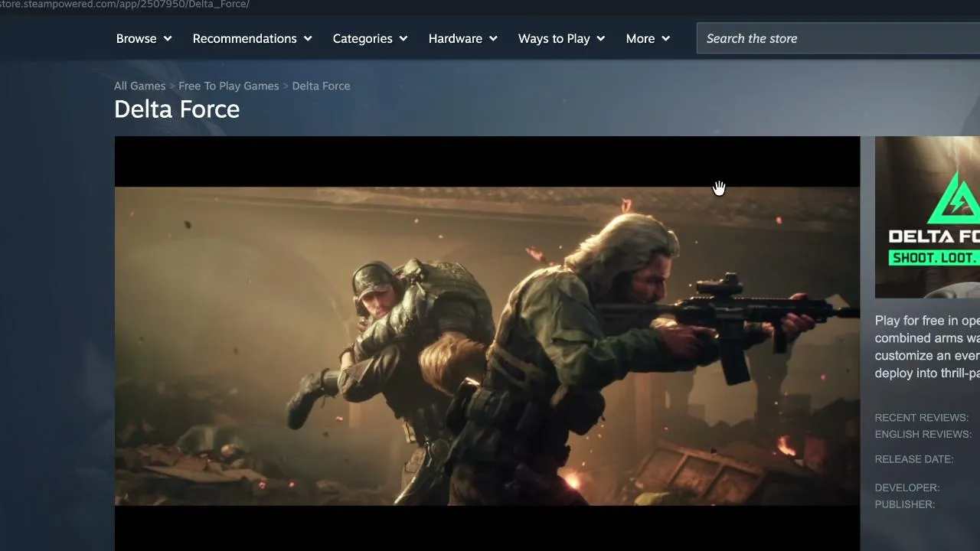The width and height of the screenshot is (980, 551).
Task: Click the Delta Force trailer video
Action: (487, 344)
